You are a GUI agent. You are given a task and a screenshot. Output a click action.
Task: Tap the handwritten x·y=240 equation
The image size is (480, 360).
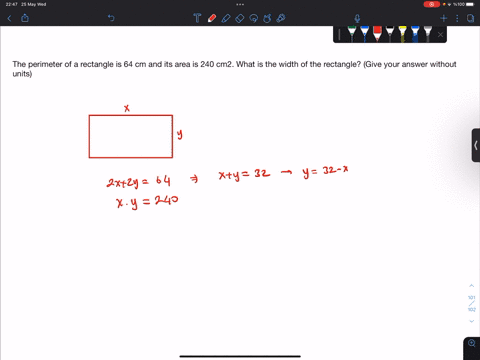pos(147,202)
